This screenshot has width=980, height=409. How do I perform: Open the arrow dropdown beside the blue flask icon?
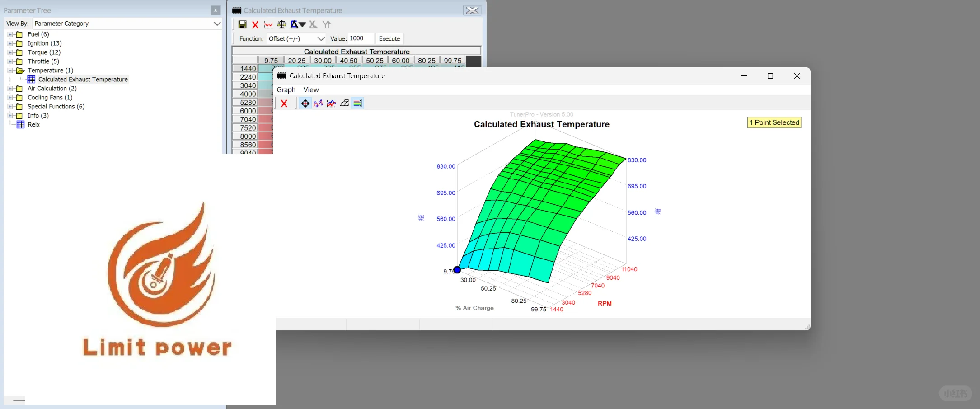pos(303,24)
